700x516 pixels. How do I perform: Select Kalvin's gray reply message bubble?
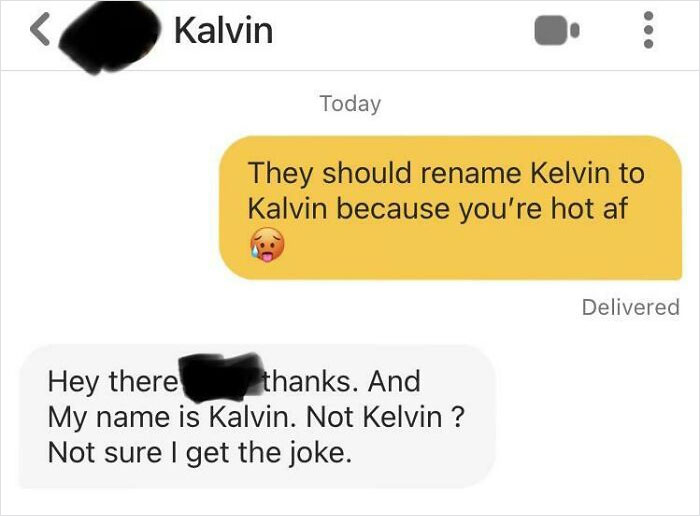258,416
